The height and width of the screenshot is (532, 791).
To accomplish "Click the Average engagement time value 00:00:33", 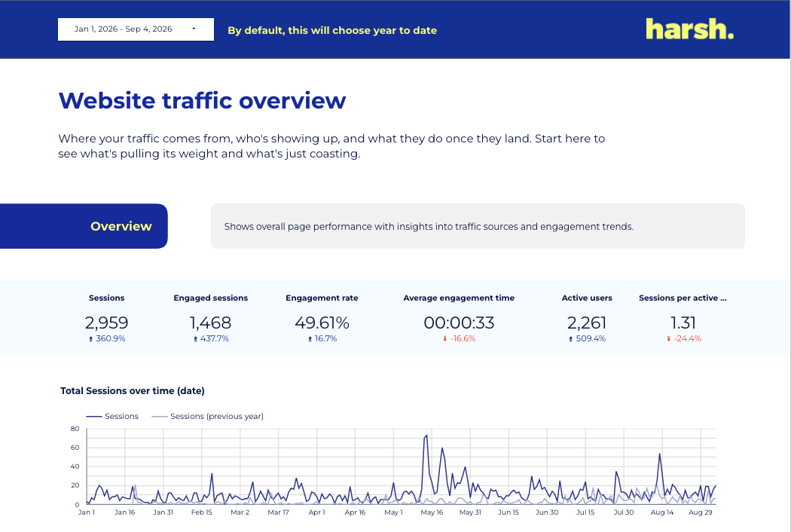I will coord(459,323).
